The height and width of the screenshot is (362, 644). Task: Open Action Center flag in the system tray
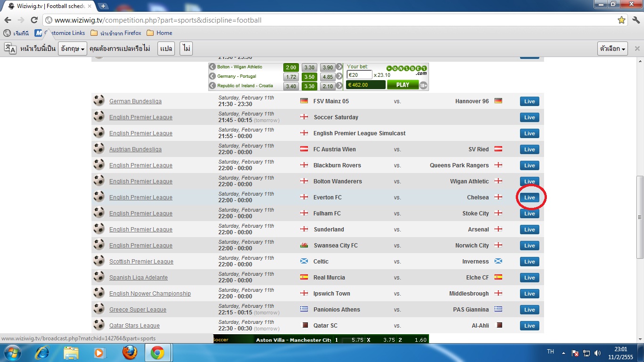coord(575,353)
